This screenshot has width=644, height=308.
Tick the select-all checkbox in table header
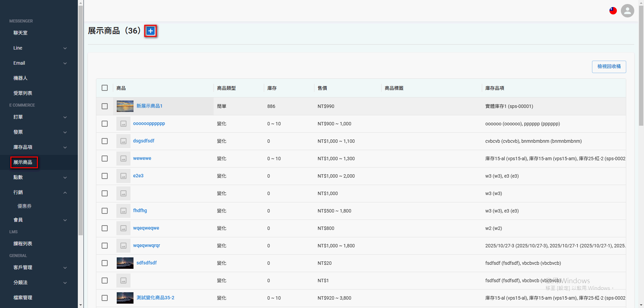pyautogui.click(x=105, y=88)
